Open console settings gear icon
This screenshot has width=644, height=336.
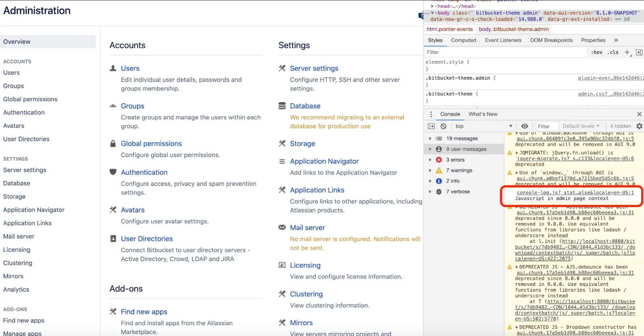tap(639, 126)
